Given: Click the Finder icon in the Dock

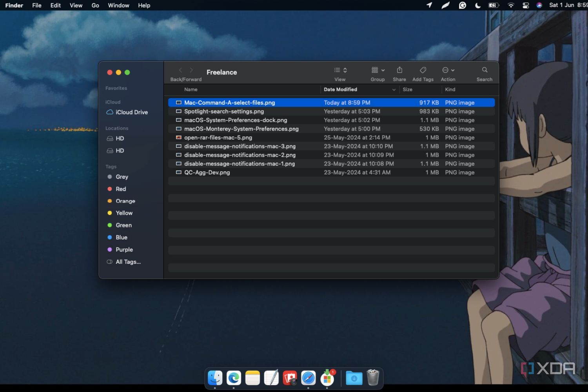Looking at the screenshot, I should point(215,377).
